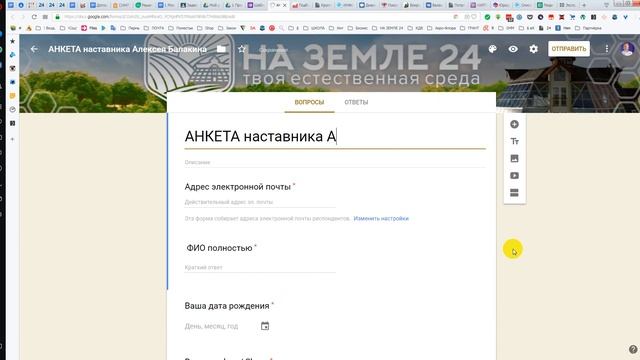Click the form title field АНКЕТА наставника А
Image resolution: width=640 pixels, height=360 pixels.
pos(335,137)
